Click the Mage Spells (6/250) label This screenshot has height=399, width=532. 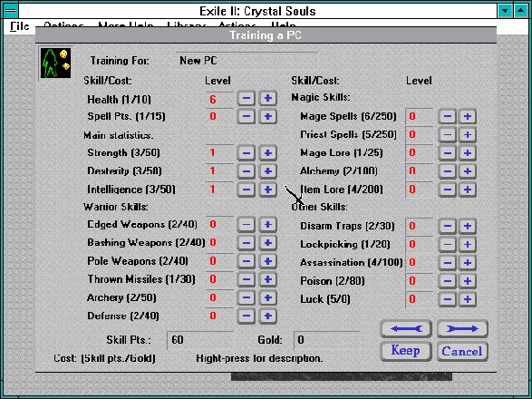pyautogui.click(x=348, y=116)
